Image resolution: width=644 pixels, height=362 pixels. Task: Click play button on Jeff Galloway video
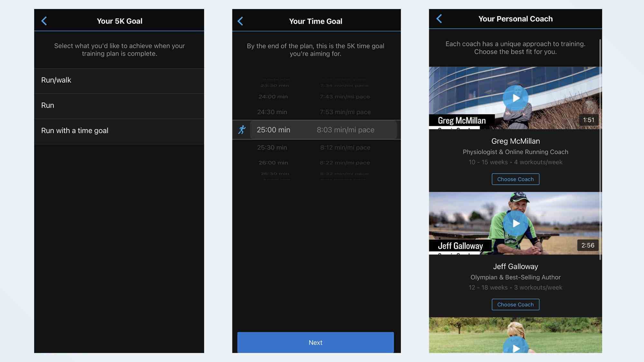(515, 223)
